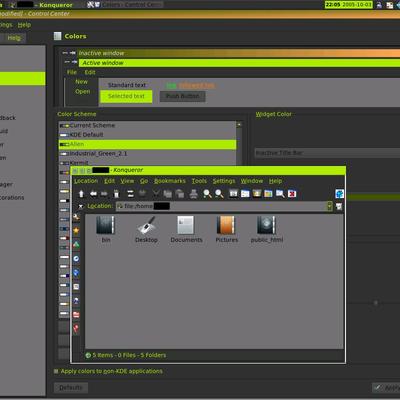The height and width of the screenshot is (400, 400).
Task: Open Konqueror Window menu
Action: 252,181
